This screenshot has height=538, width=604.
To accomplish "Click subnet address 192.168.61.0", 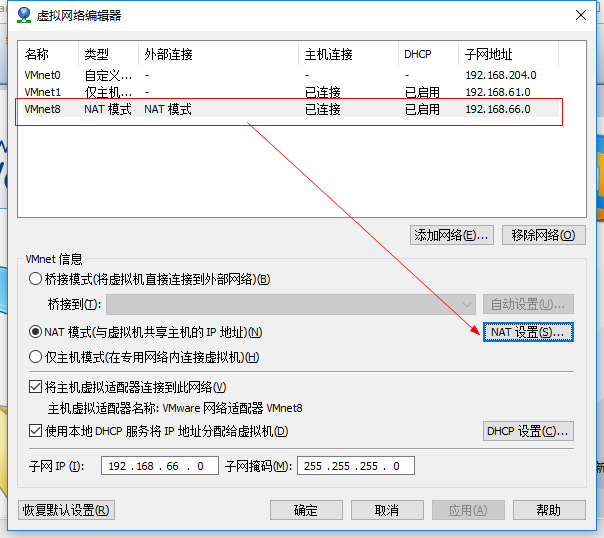I will point(498,92).
